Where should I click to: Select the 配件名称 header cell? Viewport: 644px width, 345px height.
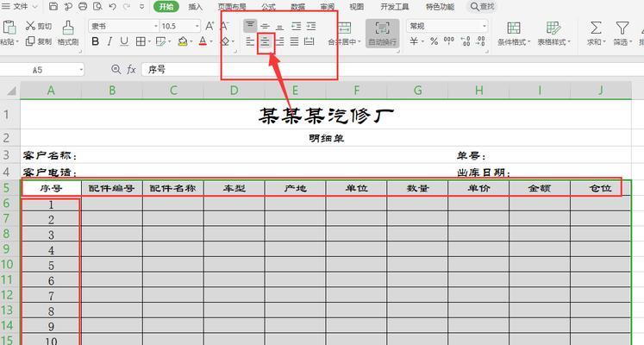click(x=173, y=188)
